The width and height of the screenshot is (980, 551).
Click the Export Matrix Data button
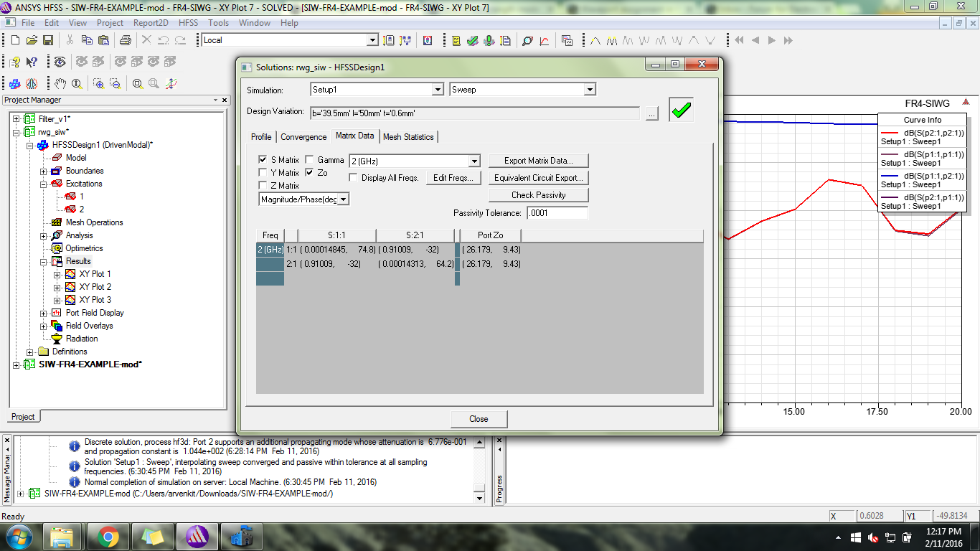[x=539, y=161]
